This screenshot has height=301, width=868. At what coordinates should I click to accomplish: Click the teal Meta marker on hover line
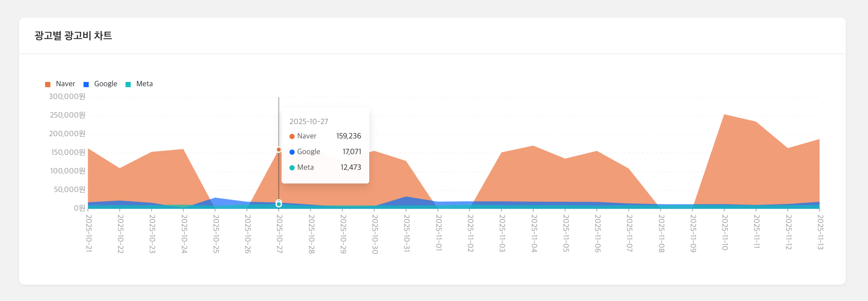click(x=279, y=204)
